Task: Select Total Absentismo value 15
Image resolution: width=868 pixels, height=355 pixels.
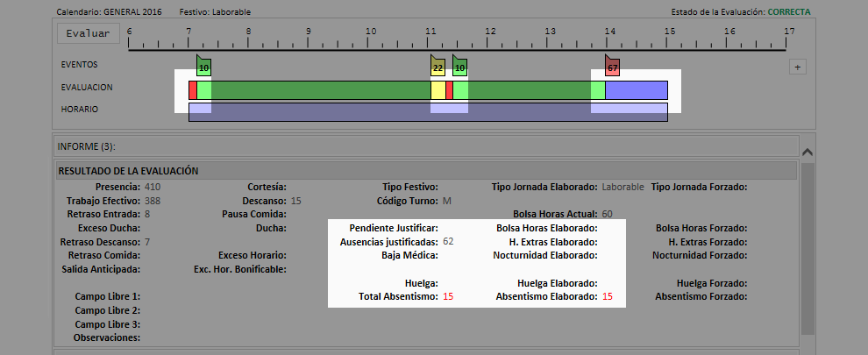Action: (448, 296)
